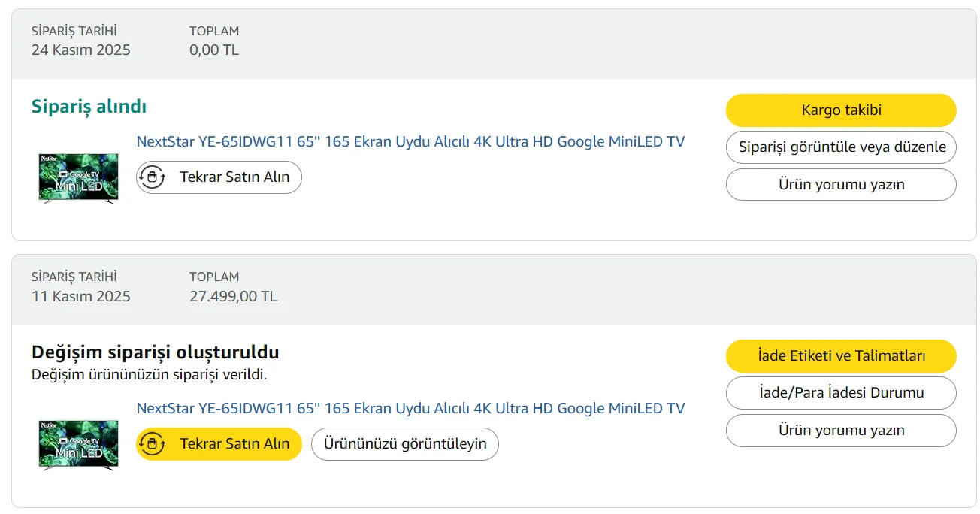This screenshot has width=980, height=514.
Task: Click the 27.499,00 TL order total
Action: click(x=233, y=296)
